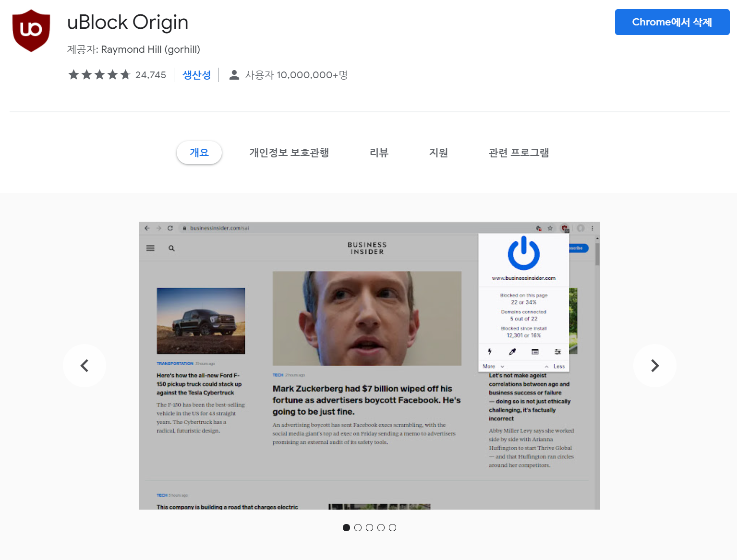Click the Ford F-150 truck photo

pos(201,321)
